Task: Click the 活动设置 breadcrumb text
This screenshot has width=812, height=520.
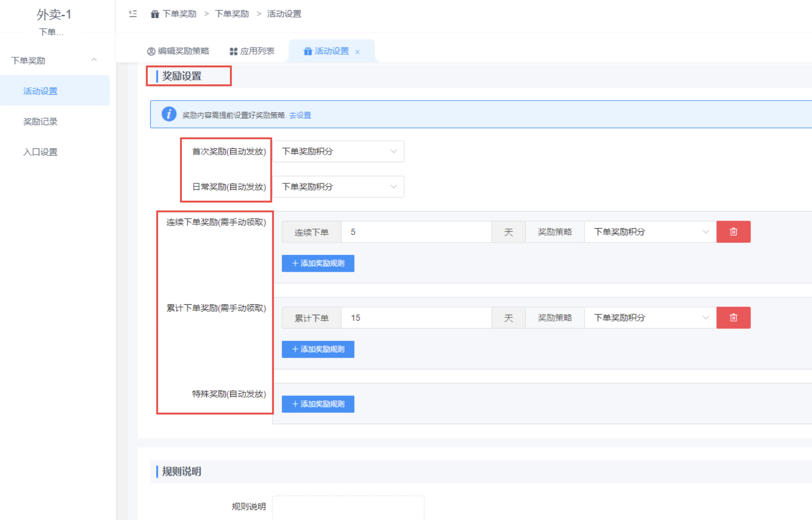Action: pos(284,14)
